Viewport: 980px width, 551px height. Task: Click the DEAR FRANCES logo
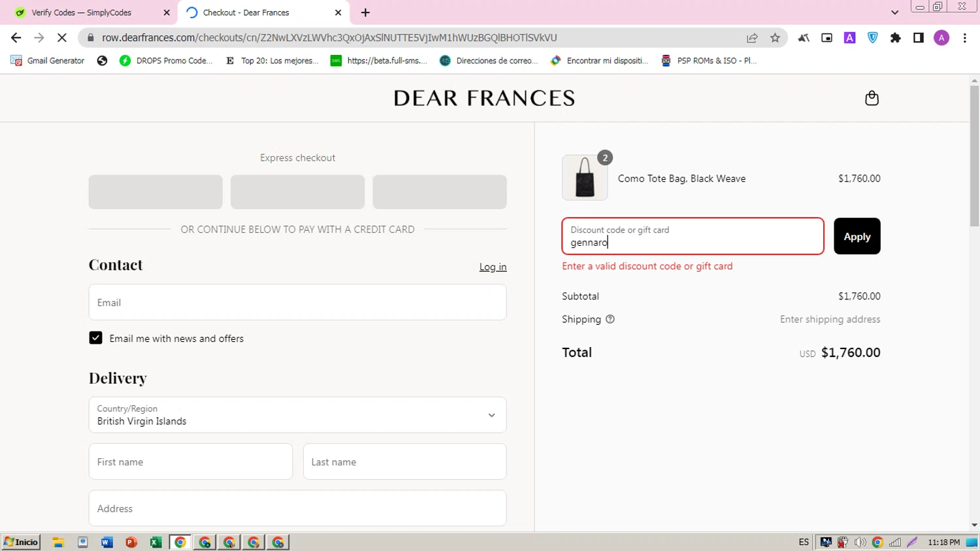[484, 98]
